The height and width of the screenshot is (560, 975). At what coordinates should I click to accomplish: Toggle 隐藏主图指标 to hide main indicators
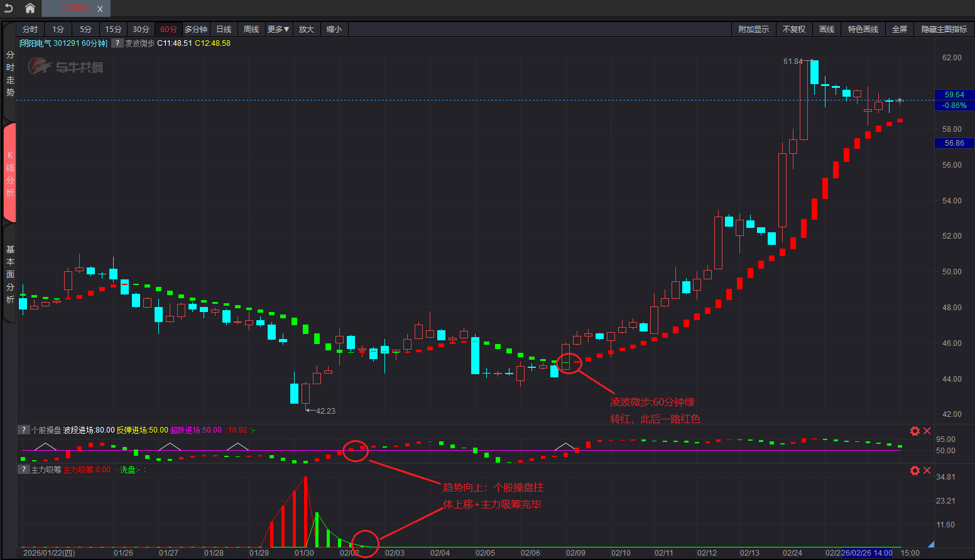pyautogui.click(x=944, y=30)
